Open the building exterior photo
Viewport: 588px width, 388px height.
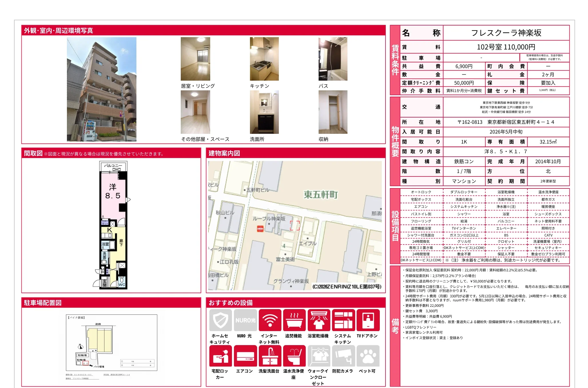point(102,89)
